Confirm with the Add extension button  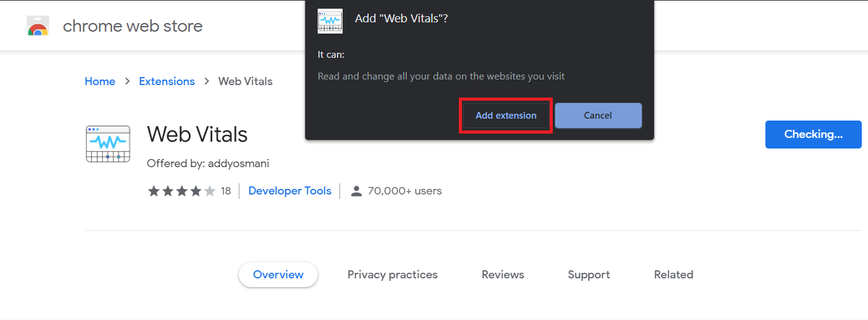click(x=506, y=116)
